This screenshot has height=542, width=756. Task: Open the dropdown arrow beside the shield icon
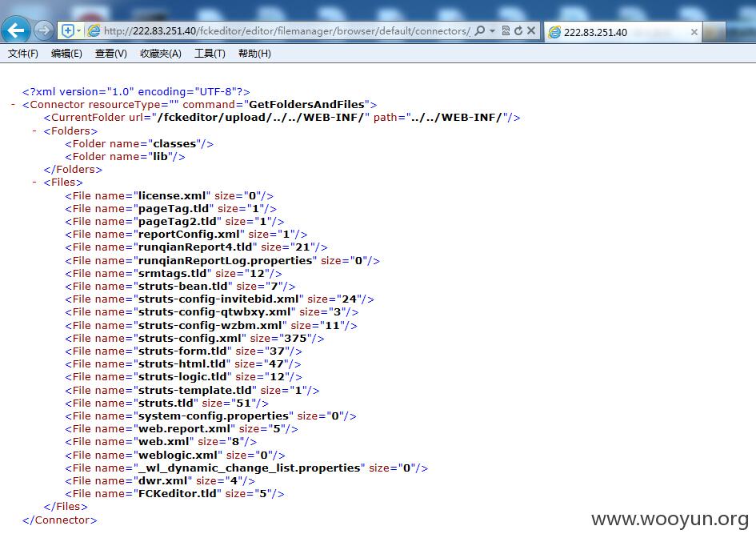78,31
